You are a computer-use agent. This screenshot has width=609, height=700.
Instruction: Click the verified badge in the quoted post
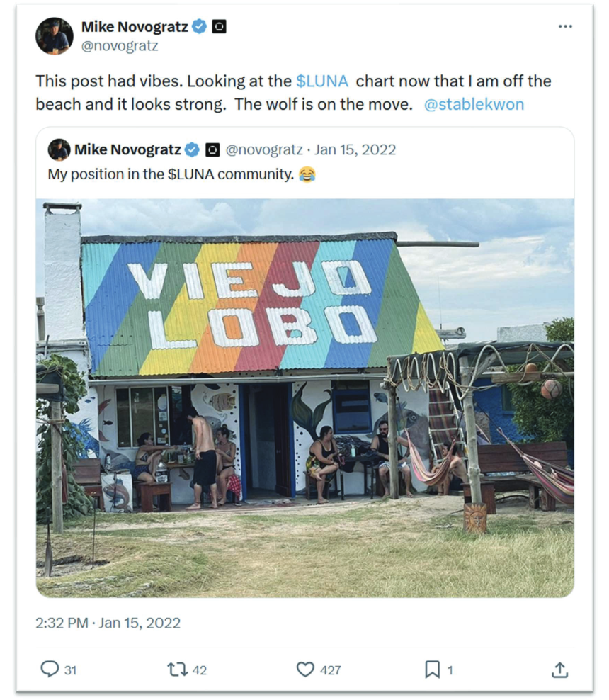[x=192, y=149]
